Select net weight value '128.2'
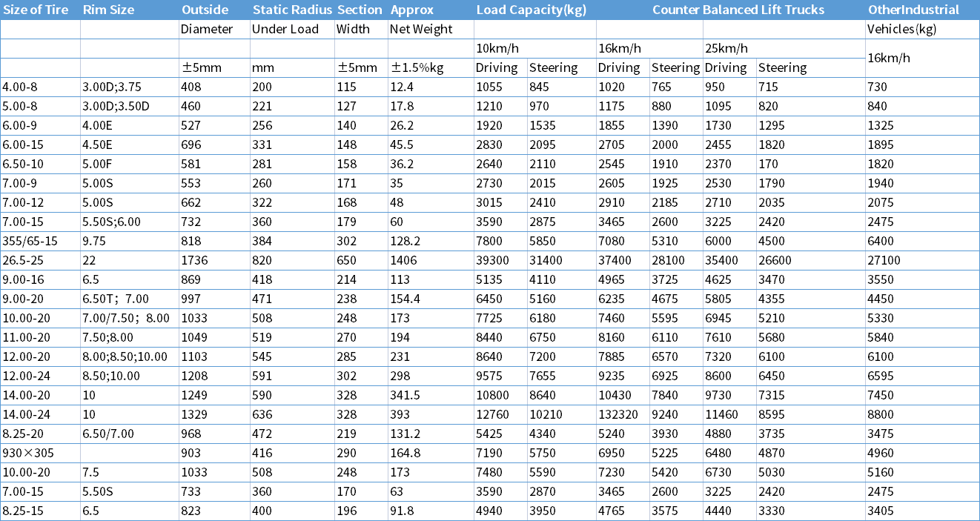980x521 pixels. click(405, 242)
